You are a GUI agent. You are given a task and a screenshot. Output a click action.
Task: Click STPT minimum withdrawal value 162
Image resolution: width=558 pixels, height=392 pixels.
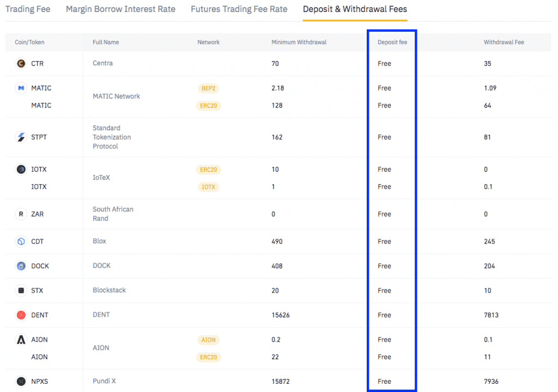point(277,137)
